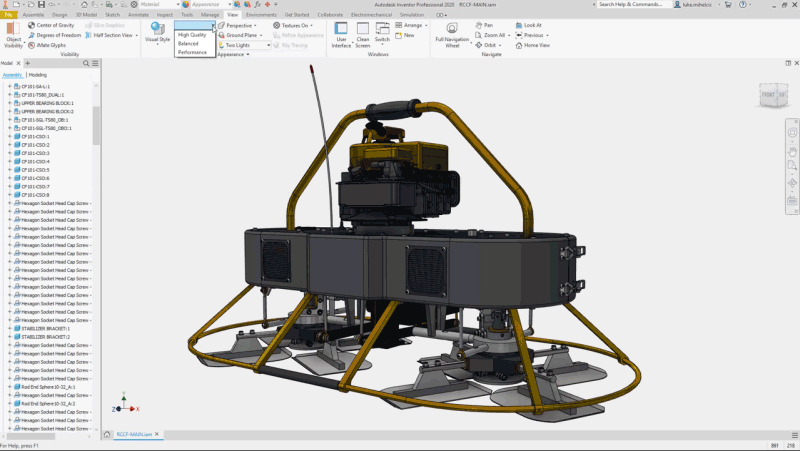Expand the CF101-SA-L:1 node
The image size is (800, 451).
click(x=9, y=87)
